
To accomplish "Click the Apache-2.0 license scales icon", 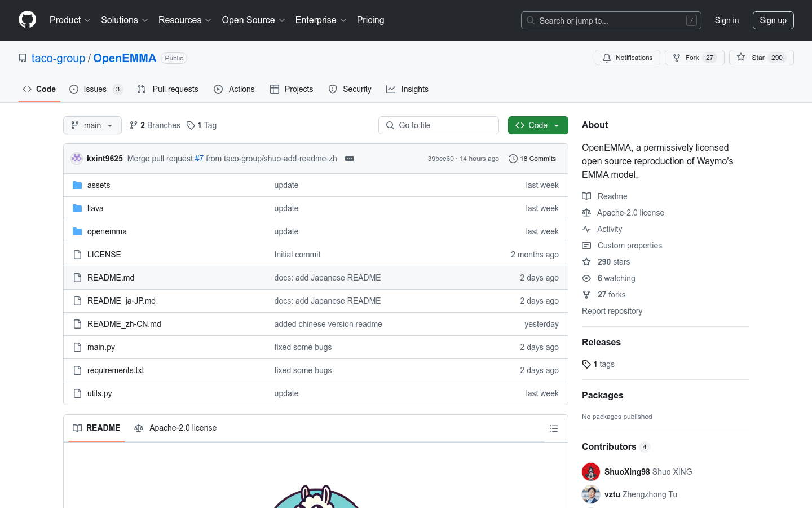I will point(586,212).
